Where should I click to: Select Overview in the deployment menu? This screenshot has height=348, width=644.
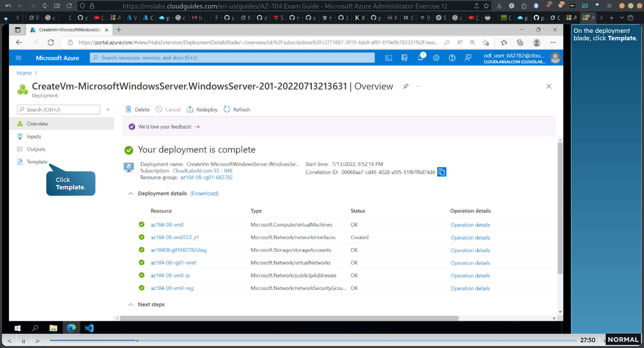tap(61, 124)
